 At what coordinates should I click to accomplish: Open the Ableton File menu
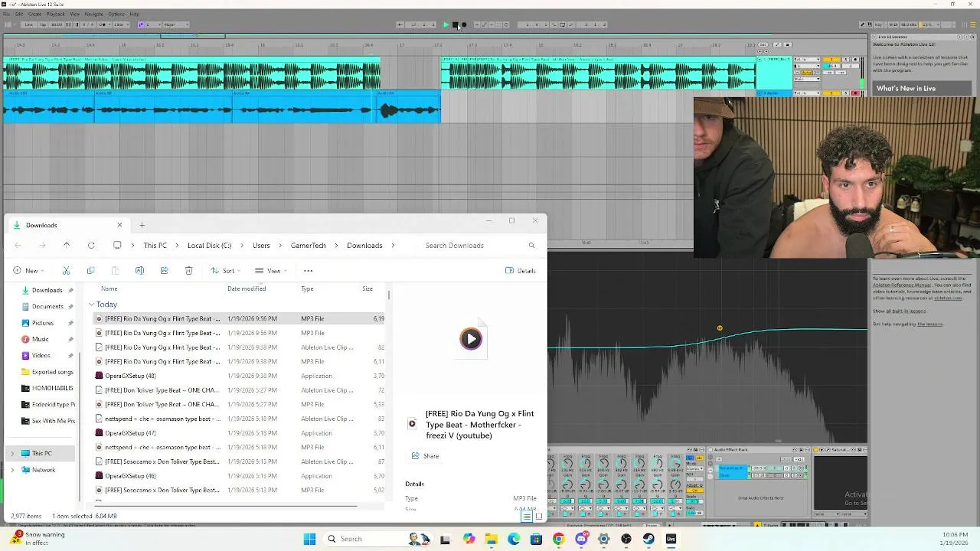pos(6,14)
